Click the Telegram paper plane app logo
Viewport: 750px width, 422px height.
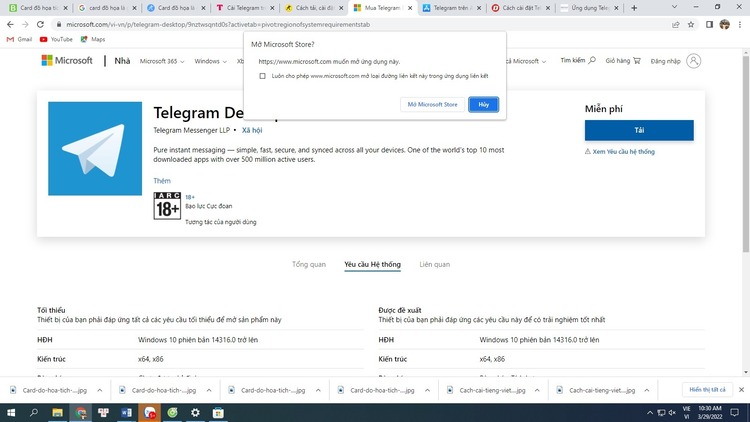pyautogui.click(x=95, y=148)
